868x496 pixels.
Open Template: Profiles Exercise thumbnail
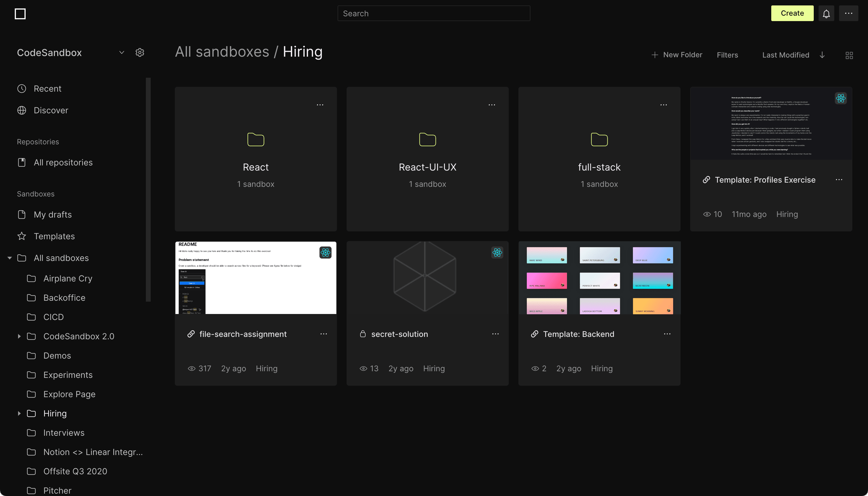[771, 124]
